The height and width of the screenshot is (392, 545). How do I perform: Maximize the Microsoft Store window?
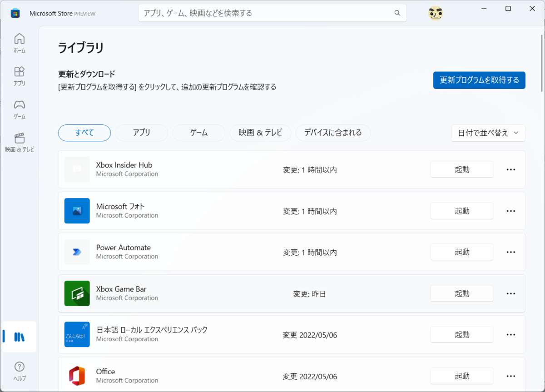(508, 9)
